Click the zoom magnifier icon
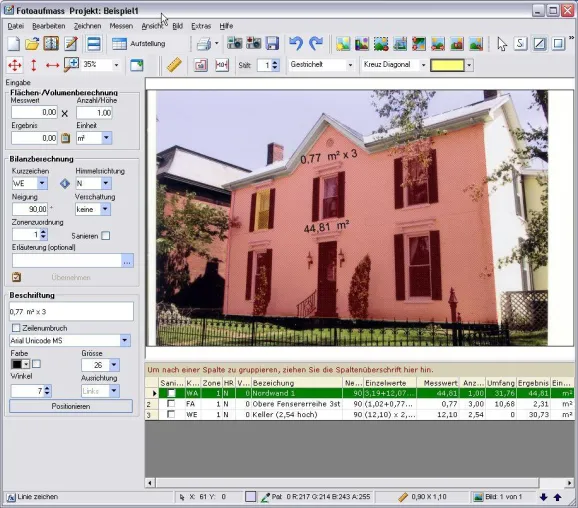Screen dimensions: 578x508 point(71,65)
